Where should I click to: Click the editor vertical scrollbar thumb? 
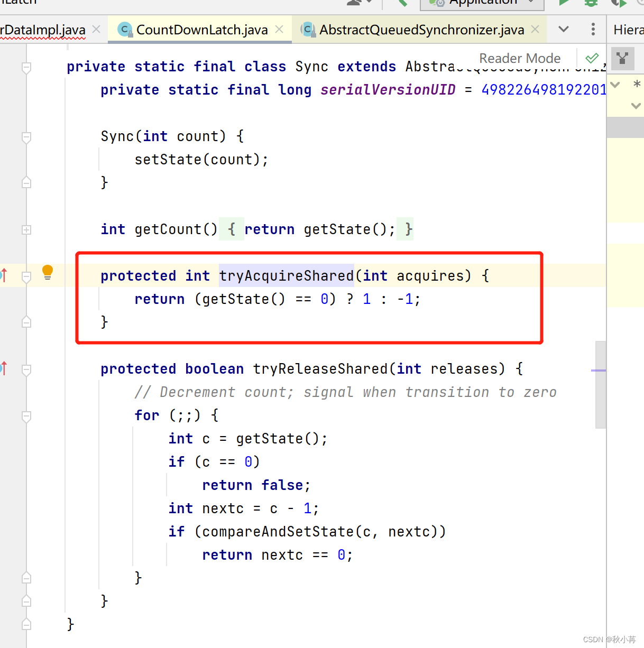[x=601, y=384]
